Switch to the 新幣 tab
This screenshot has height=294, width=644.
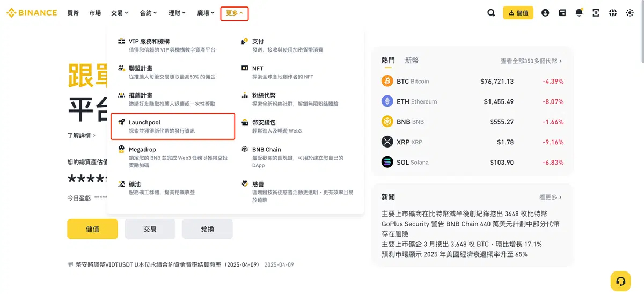(x=412, y=61)
